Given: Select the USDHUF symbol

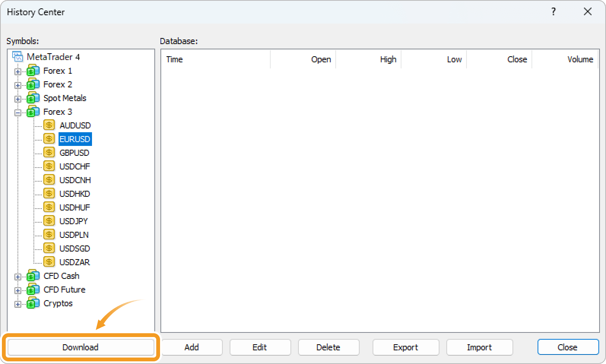Looking at the screenshot, I should tap(75, 207).
